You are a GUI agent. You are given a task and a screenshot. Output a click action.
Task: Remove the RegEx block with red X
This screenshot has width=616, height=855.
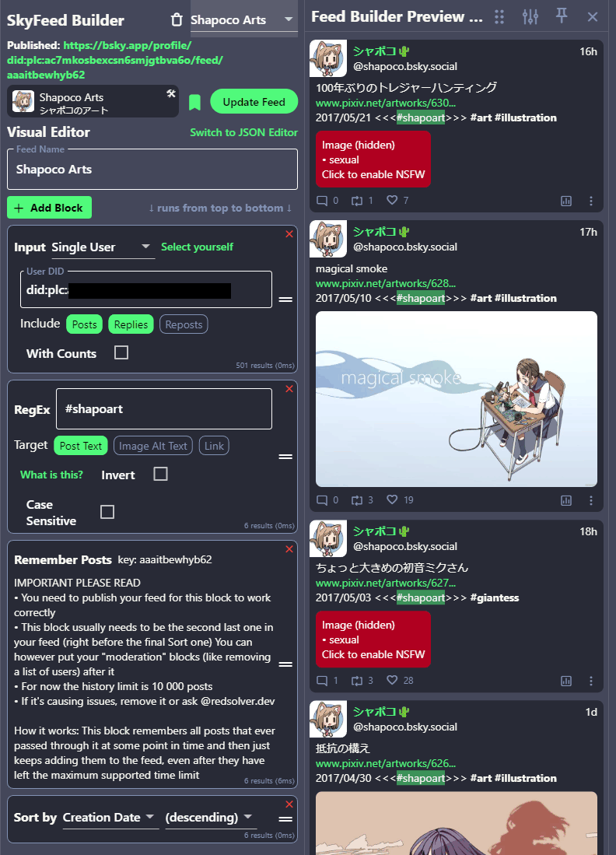(x=289, y=389)
